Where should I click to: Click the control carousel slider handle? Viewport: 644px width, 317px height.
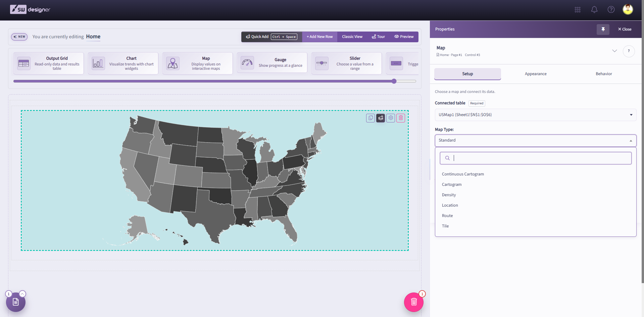click(x=394, y=81)
